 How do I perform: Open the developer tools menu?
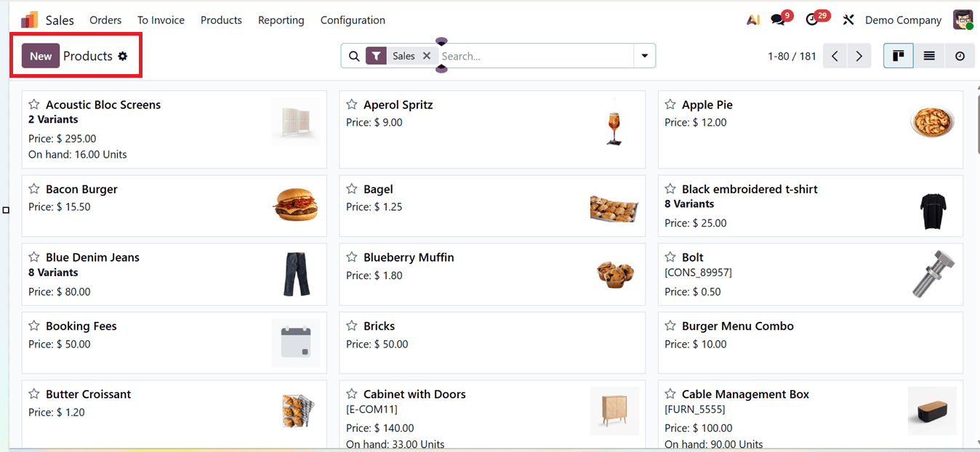pyautogui.click(x=848, y=20)
